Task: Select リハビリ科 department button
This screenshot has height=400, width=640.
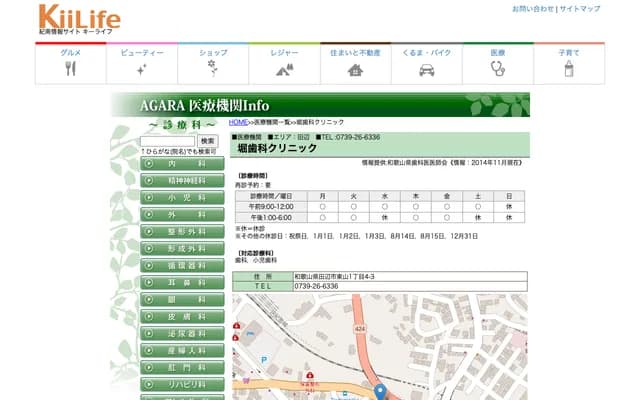Action: [182, 385]
